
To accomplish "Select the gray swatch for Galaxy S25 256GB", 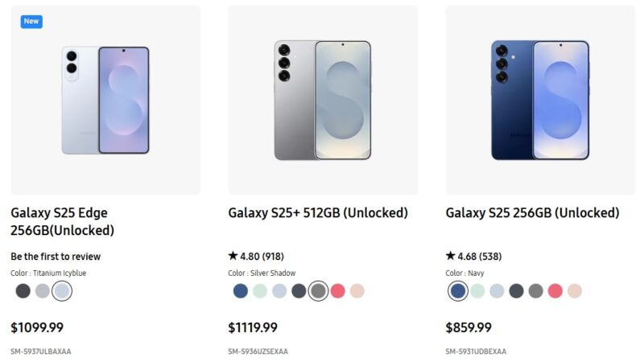I will 535,291.
